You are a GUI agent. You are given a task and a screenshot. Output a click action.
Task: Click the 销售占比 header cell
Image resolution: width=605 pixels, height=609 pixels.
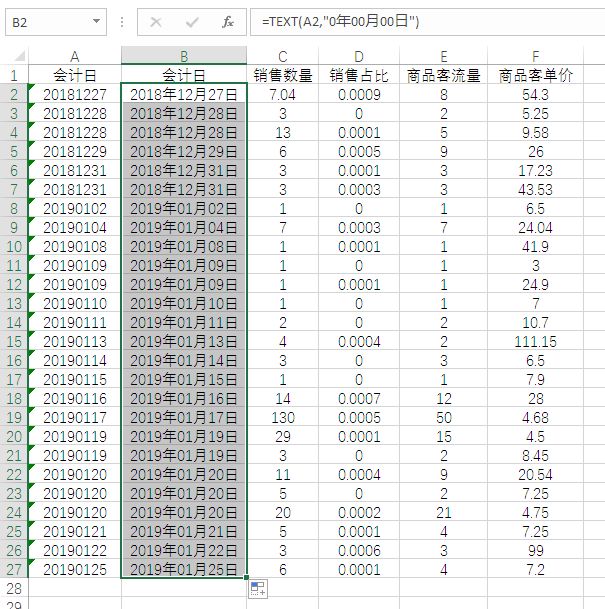click(x=359, y=75)
